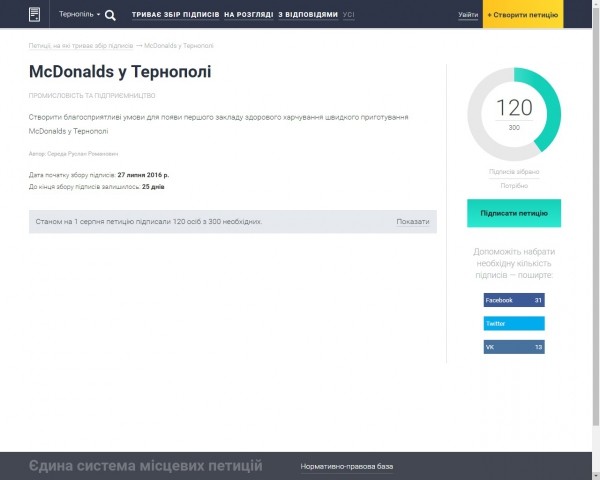The width and height of the screenshot is (600, 480).
Task: Click the 120 signatures progress ring
Action: (514, 114)
